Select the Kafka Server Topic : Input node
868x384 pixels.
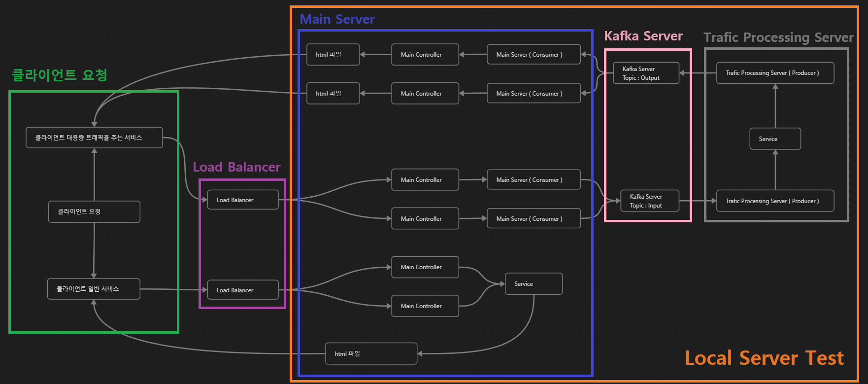[x=650, y=201]
